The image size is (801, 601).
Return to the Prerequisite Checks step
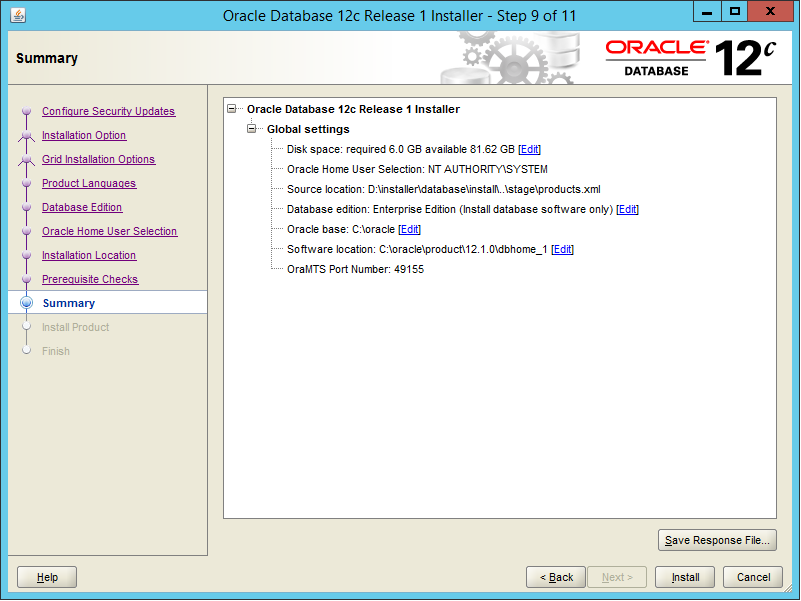(x=90, y=279)
